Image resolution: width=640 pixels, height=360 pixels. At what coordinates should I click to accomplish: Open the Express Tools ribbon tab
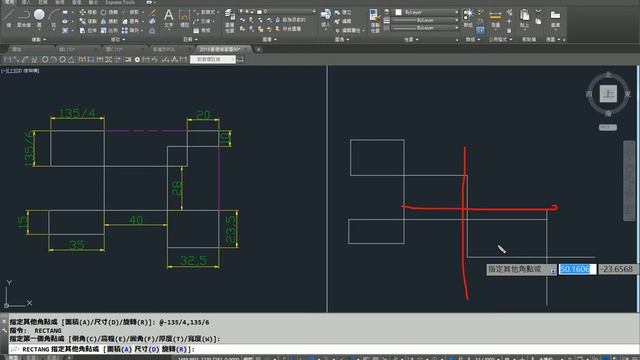pyautogui.click(x=120, y=2)
